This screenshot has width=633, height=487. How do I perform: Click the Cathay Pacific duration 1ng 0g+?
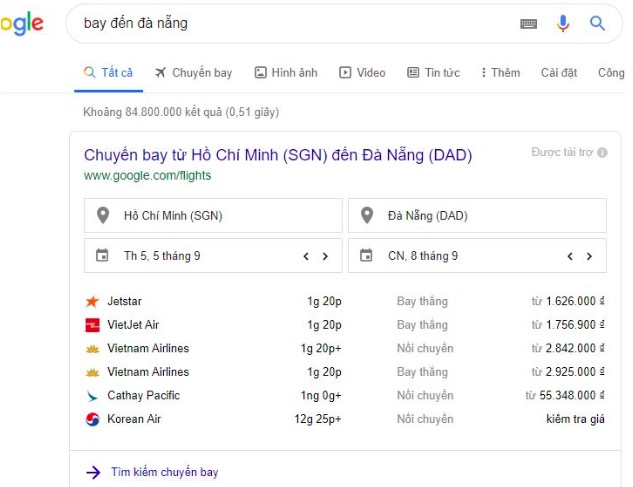click(321, 396)
